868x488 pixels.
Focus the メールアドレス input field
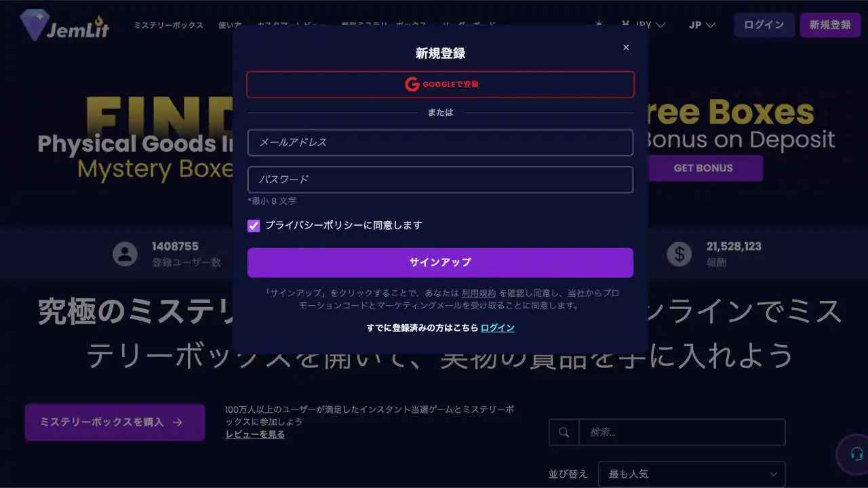pos(441,143)
